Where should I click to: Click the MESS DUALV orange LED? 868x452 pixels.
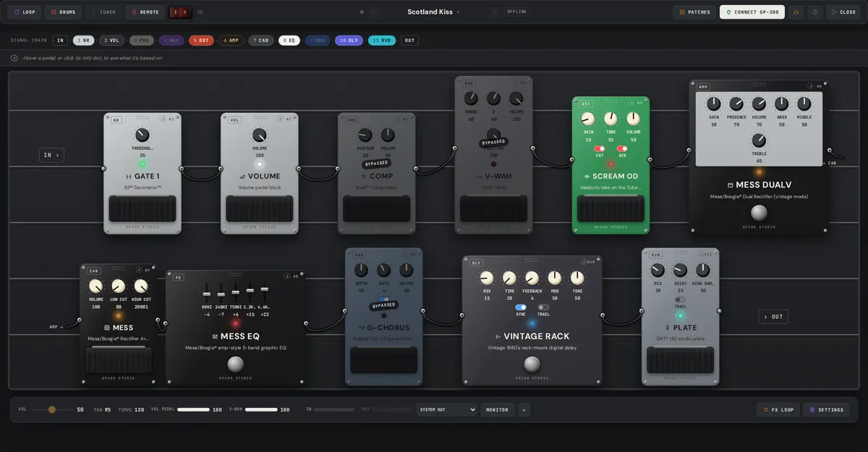(759, 172)
